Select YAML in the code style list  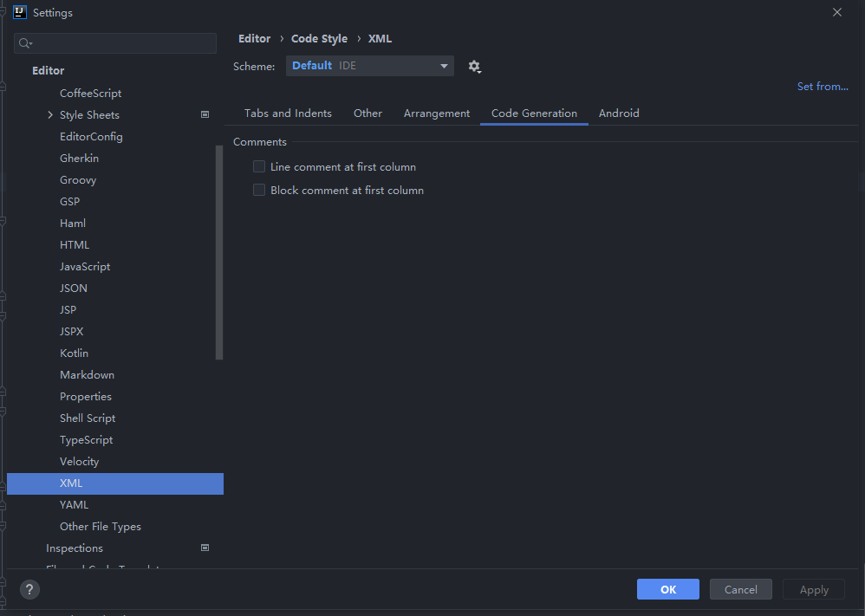[x=75, y=504]
